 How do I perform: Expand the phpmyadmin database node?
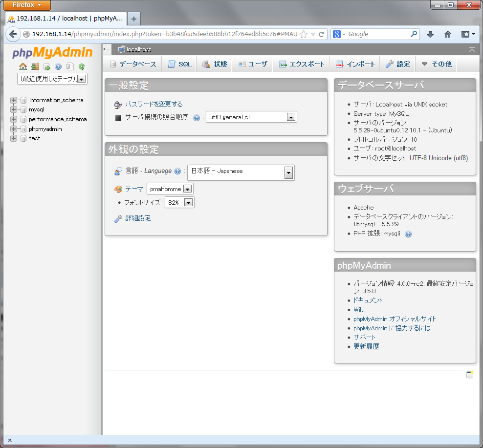(13, 128)
